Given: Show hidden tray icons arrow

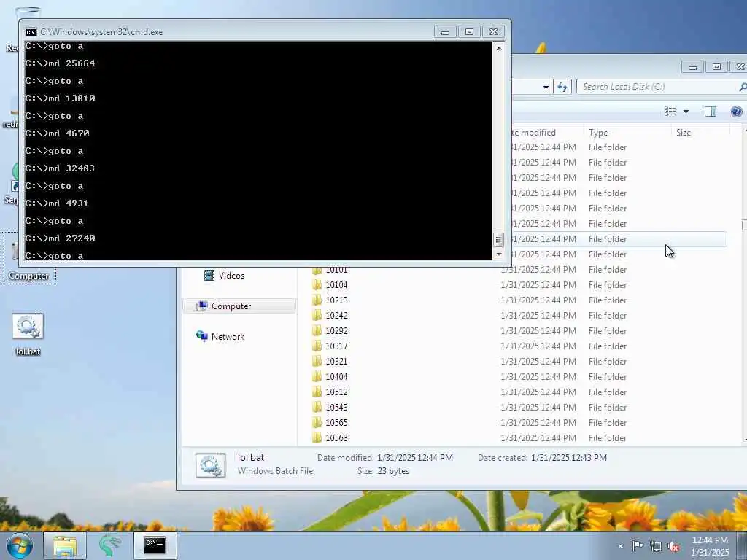Looking at the screenshot, I should [620, 546].
